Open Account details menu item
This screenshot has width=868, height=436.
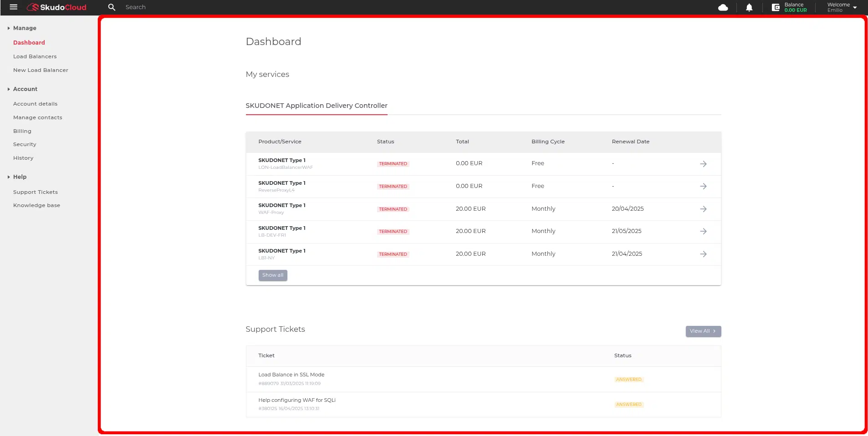35,104
